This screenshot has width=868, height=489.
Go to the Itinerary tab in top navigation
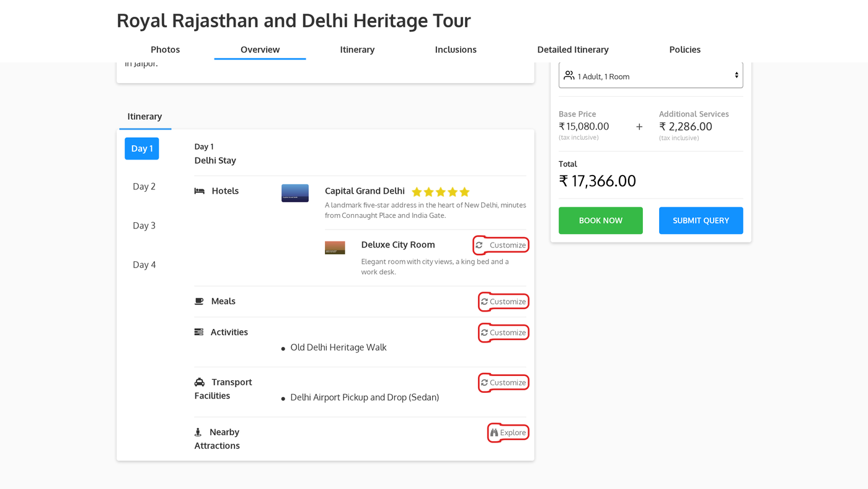coord(357,50)
